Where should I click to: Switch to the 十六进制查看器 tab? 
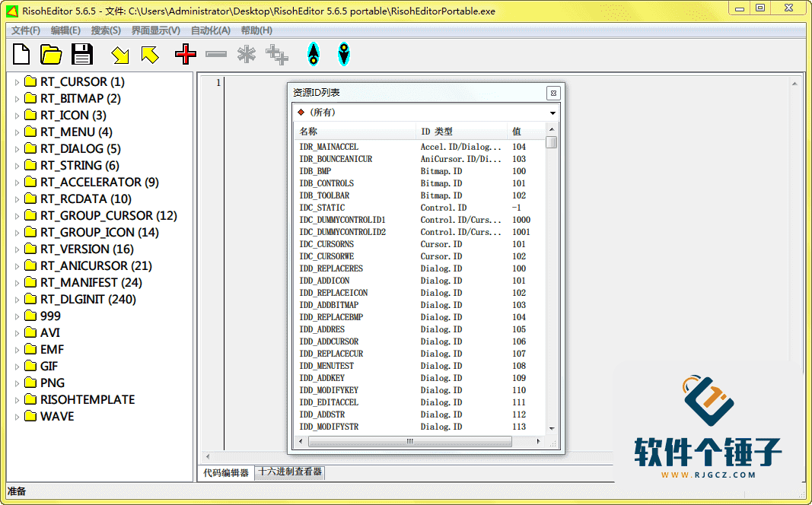290,472
